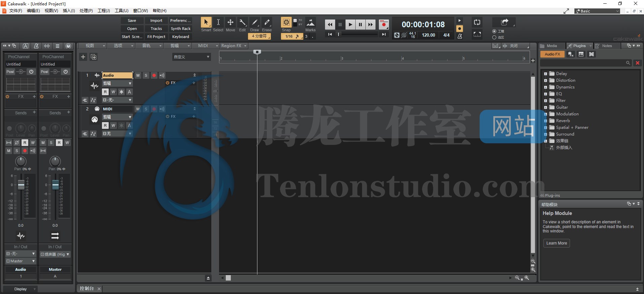Screen dimensions: 644x294
Task: Open the 文件(F) menu
Action: 15,11
